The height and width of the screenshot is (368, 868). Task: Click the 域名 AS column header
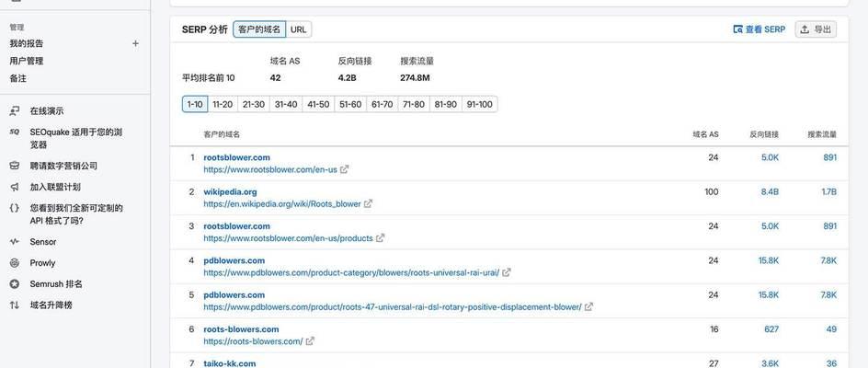705,134
